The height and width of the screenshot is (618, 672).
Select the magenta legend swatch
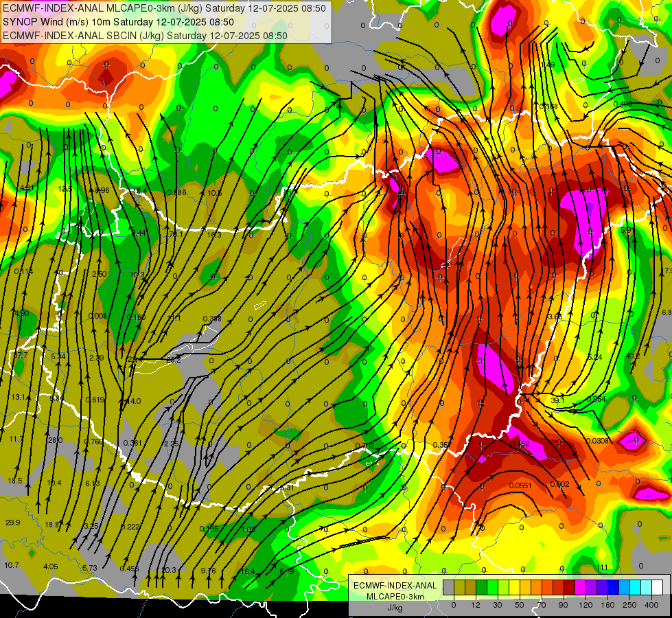(581, 587)
